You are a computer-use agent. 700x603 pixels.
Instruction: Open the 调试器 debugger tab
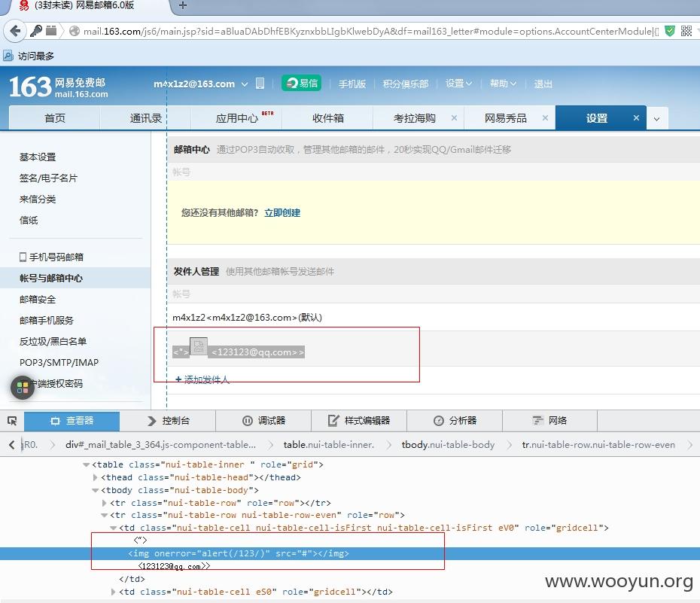263,421
